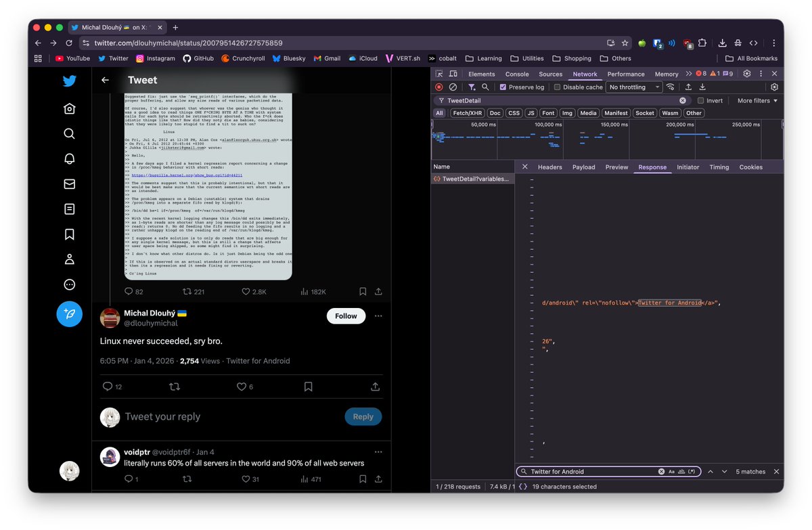The width and height of the screenshot is (812, 530).
Task: Jump to the next search match
Action: (724, 472)
